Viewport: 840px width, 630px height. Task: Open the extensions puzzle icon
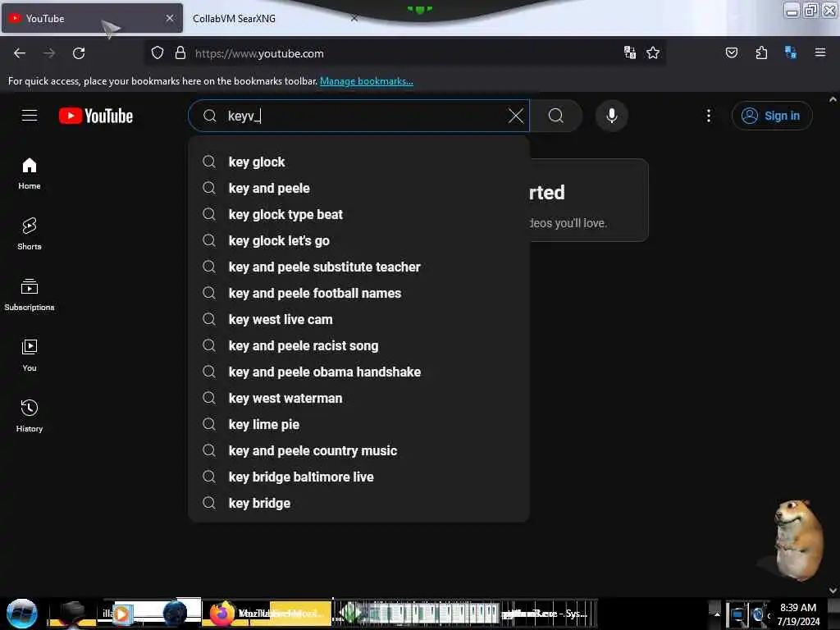click(761, 52)
